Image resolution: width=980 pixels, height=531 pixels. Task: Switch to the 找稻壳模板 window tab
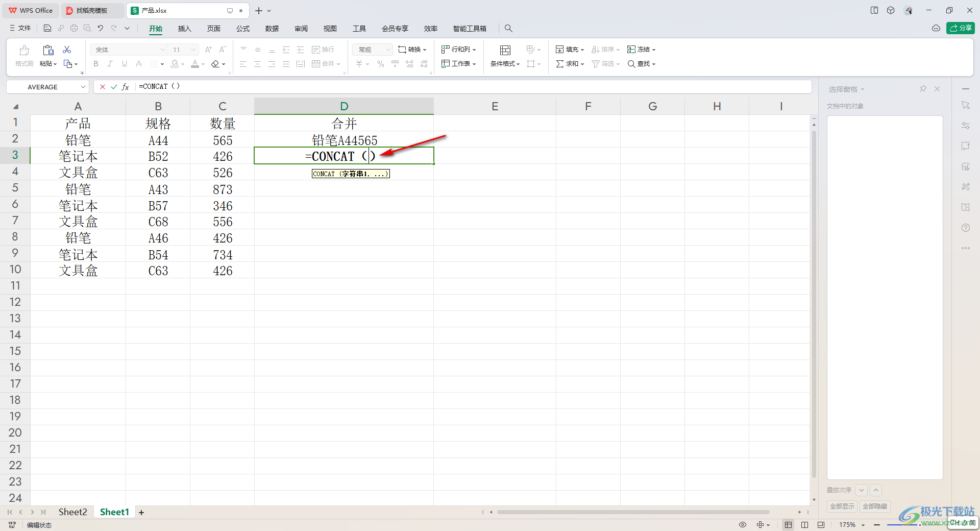coord(92,10)
